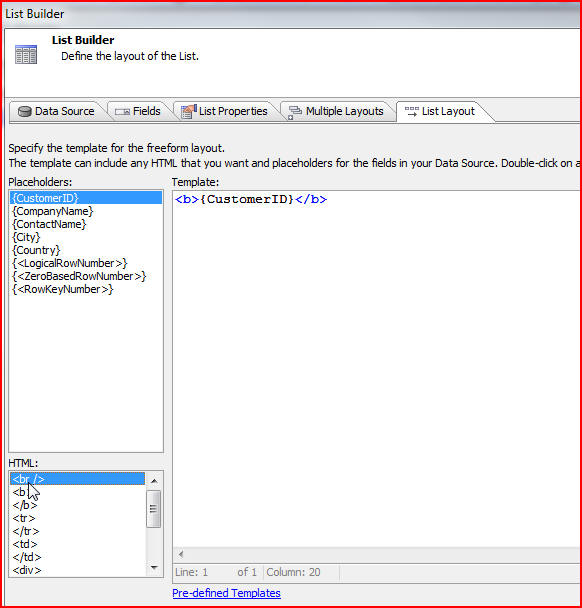This screenshot has width=582, height=608.
Task: Click the List Properties tab icon
Action: coord(189,111)
